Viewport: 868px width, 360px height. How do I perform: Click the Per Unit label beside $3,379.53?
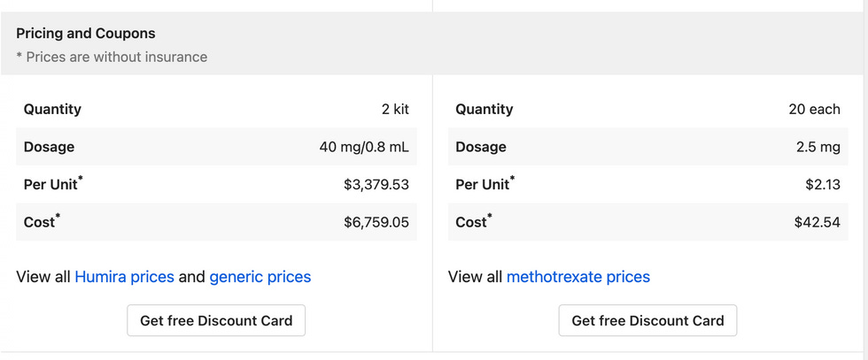point(53,185)
